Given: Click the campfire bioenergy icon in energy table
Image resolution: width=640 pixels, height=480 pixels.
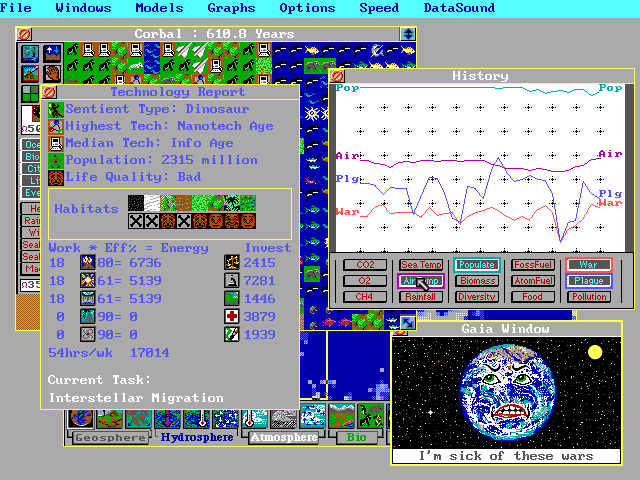Looking at the screenshot, I should [88, 262].
